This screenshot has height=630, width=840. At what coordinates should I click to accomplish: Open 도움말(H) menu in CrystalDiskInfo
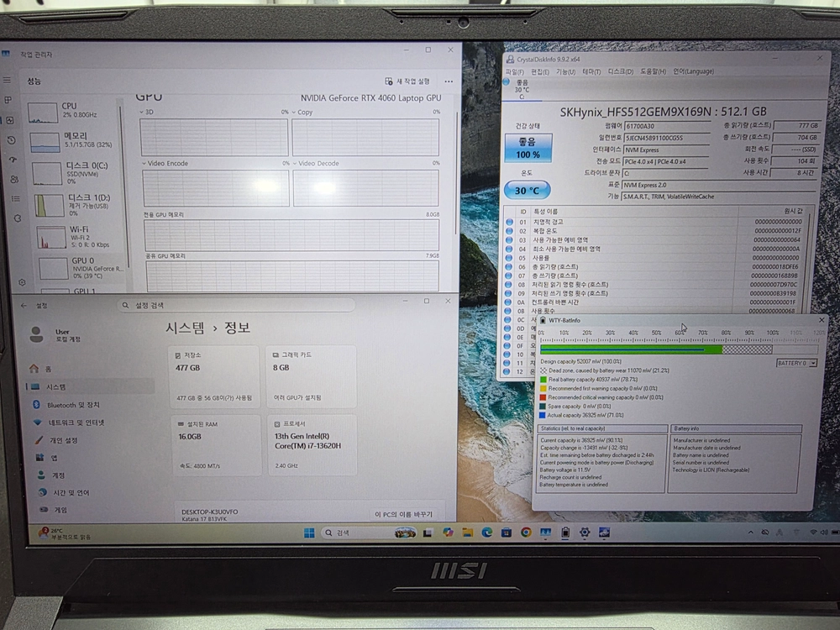coord(653,71)
